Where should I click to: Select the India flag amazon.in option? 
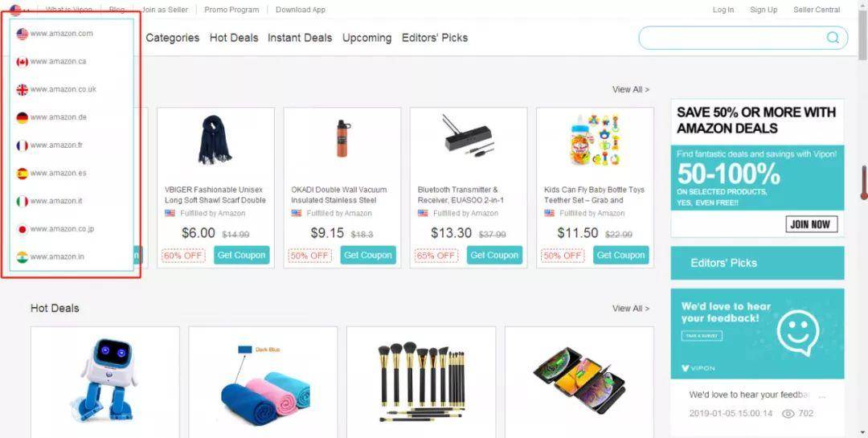pyautogui.click(x=23, y=257)
